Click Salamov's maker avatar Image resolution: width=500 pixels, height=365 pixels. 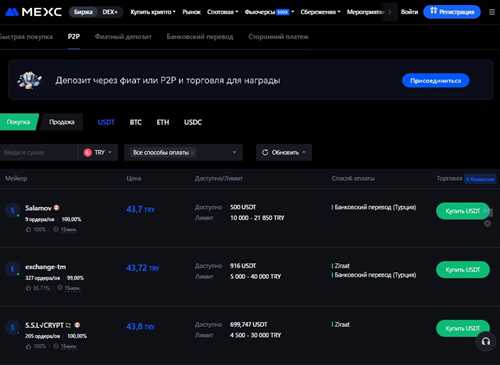(x=13, y=210)
